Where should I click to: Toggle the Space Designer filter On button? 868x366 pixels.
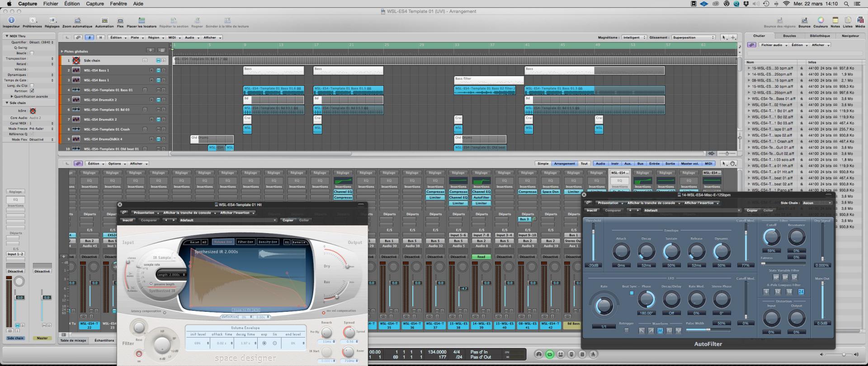(139, 354)
